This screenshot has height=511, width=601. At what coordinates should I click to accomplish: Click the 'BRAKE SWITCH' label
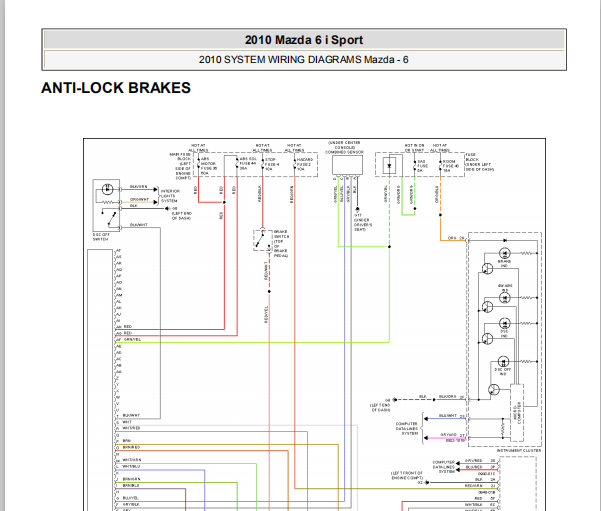[281, 243]
